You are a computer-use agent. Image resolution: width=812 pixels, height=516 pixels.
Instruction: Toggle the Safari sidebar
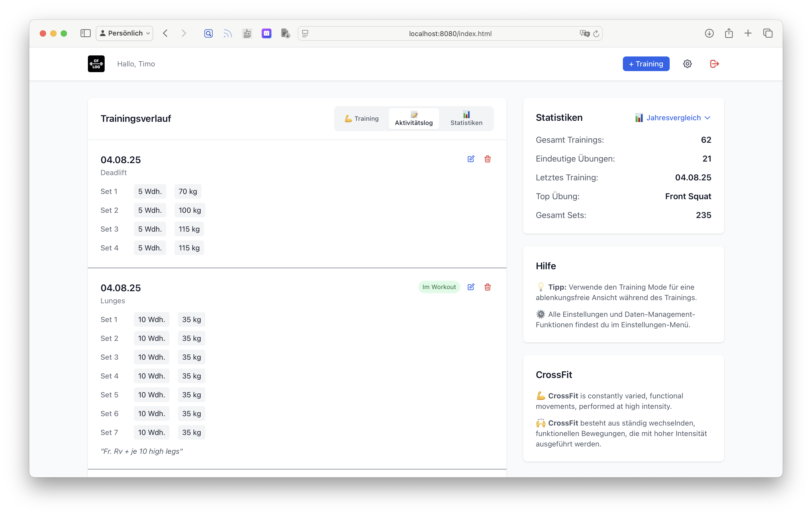click(85, 33)
